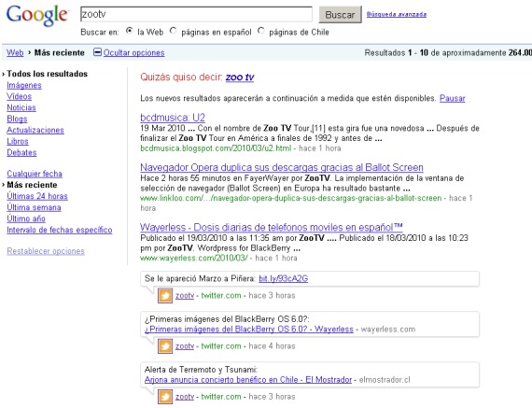This screenshot has height=408, width=532.
Task: Collapse options via minus icon
Action: click(x=97, y=52)
